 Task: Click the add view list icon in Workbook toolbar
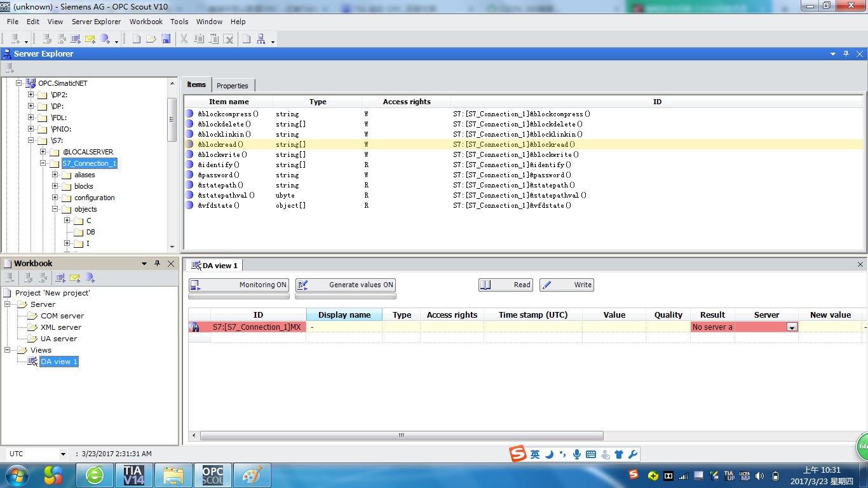click(x=60, y=278)
